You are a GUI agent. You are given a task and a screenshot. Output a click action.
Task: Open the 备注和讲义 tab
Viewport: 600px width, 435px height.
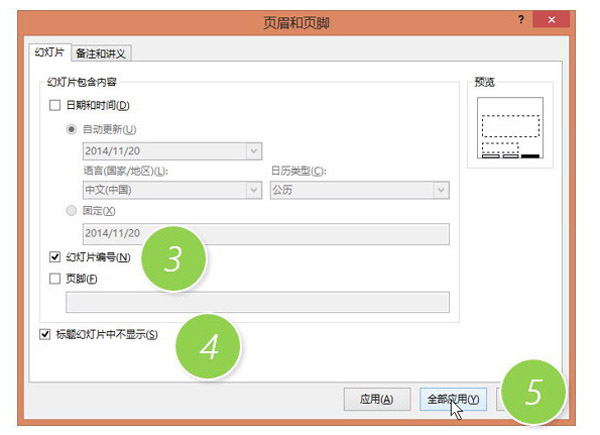point(101,53)
